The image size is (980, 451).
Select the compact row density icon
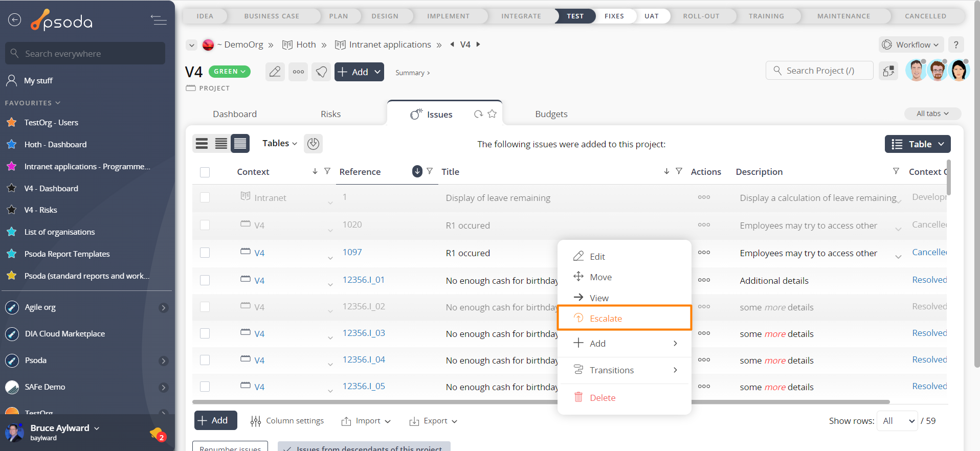point(240,144)
